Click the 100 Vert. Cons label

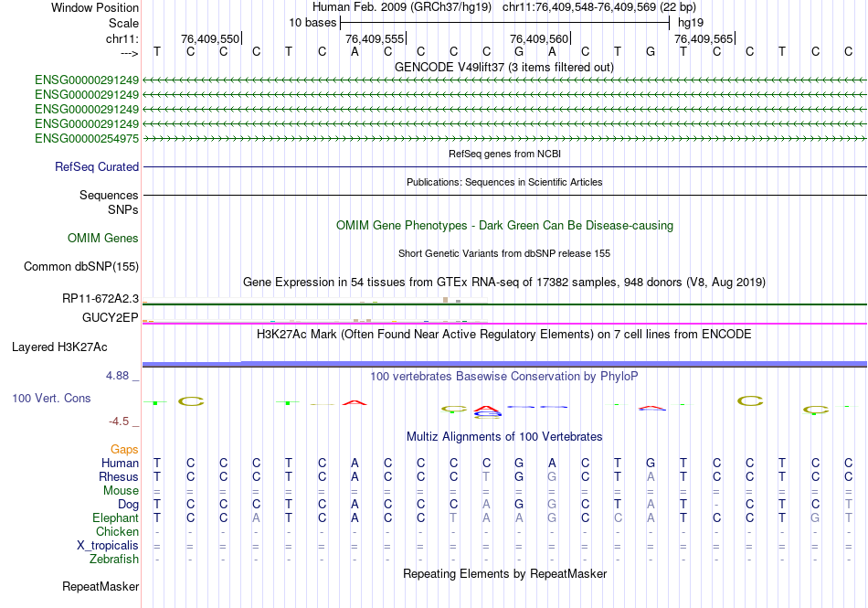point(51,398)
